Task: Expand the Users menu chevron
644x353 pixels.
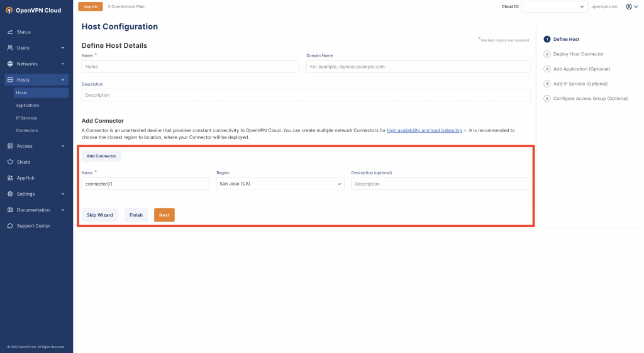Action: [x=63, y=48]
